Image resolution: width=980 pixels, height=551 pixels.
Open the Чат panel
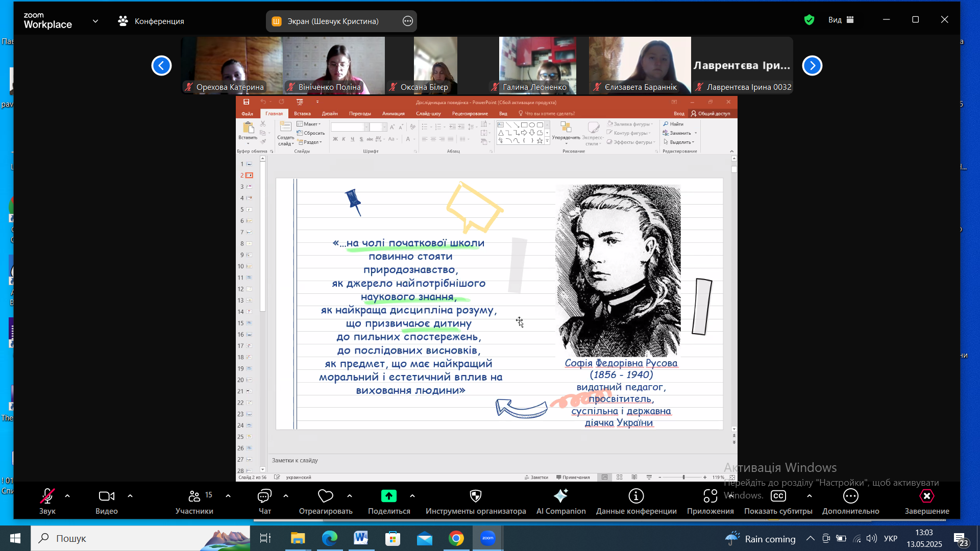[264, 501]
